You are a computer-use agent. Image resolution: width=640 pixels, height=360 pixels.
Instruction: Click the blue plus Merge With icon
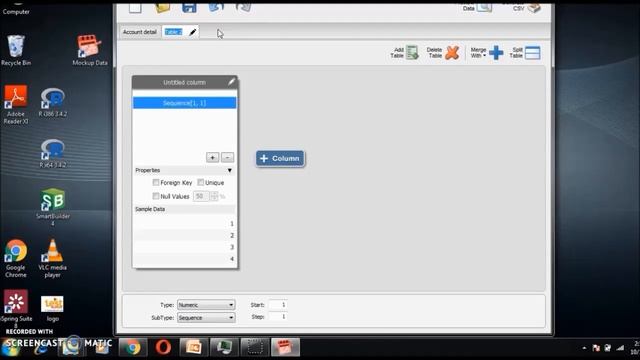pyautogui.click(x=496, y=53)
